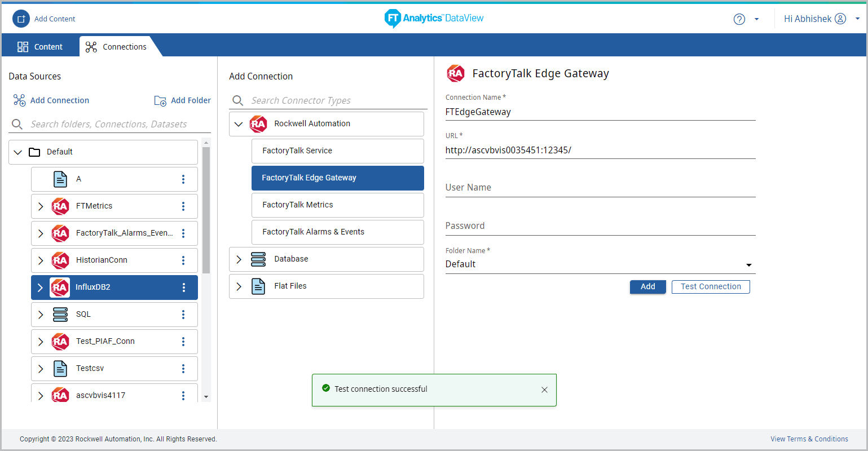The image size is (868, 451).
Task: Click the user profile avatar icon
Action: pos(840,19)
